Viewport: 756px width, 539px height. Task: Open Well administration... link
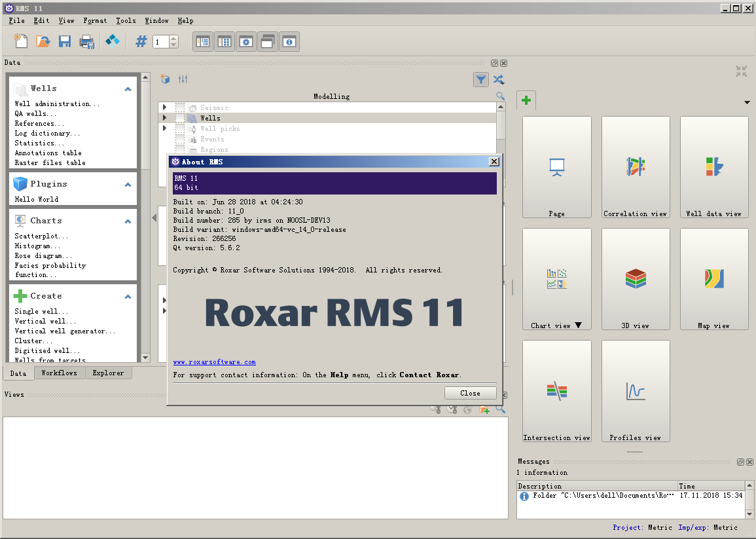click(x=57, y=103)
